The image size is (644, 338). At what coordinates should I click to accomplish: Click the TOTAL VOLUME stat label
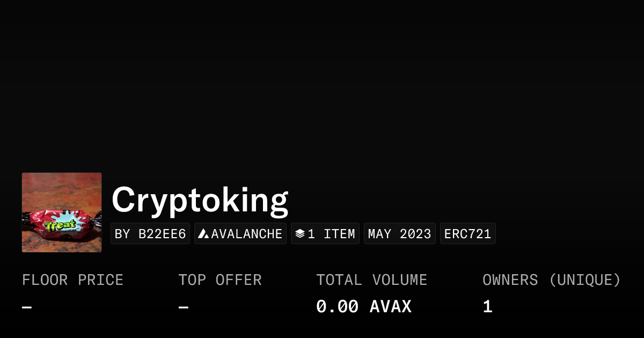(371, 280)
